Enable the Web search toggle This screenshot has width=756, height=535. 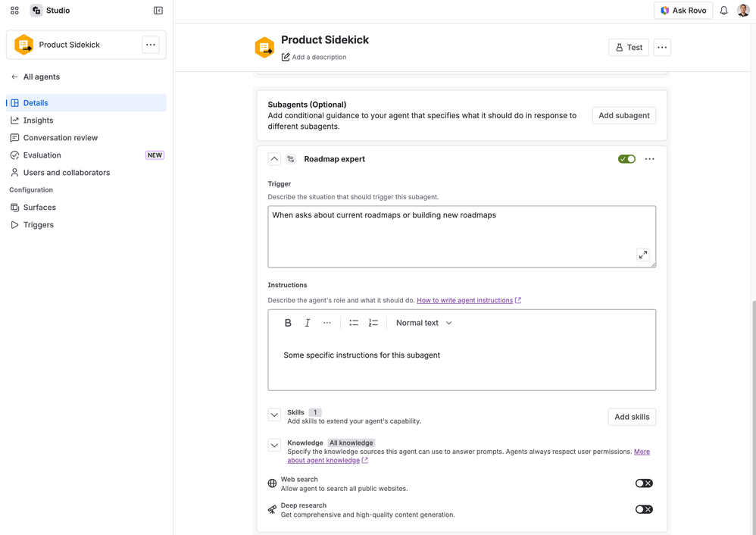[644, 483]
